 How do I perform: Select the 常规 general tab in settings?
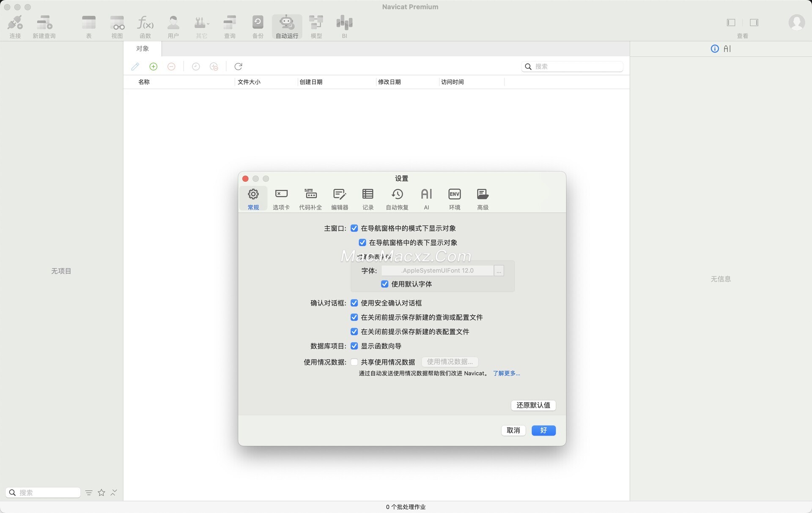point(253,199)
